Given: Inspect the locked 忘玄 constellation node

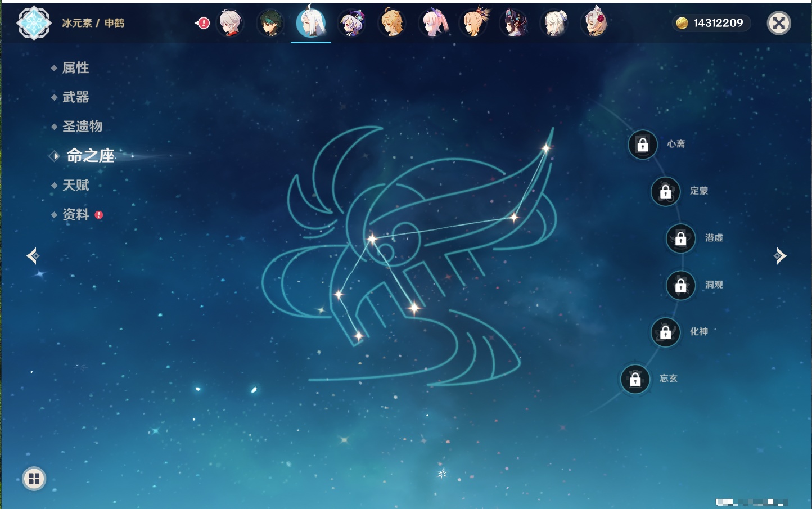Looking at the screenshot, I should 635,380.
